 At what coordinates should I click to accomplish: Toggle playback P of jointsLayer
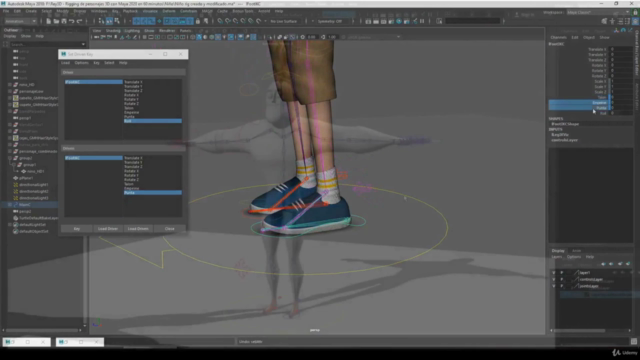(562, 286)
